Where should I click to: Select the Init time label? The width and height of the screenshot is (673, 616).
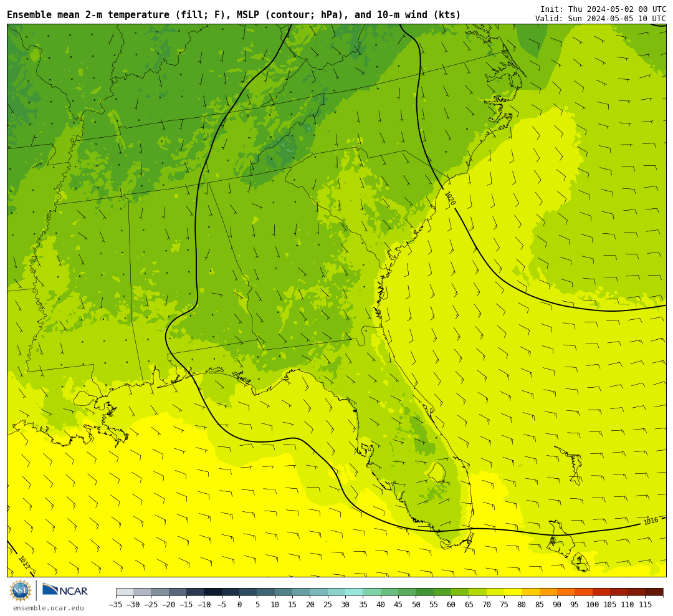coord(603,9)
